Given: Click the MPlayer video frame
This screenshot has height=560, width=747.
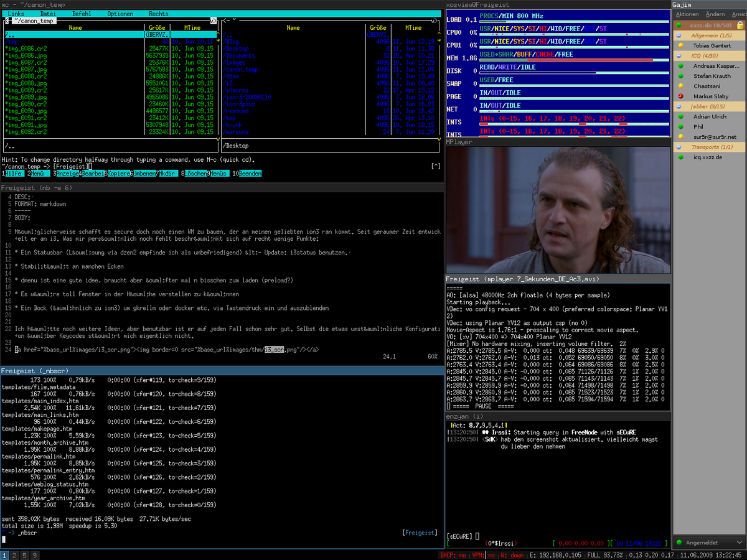Looking at the screenshot, I should [x=558, y=210].
